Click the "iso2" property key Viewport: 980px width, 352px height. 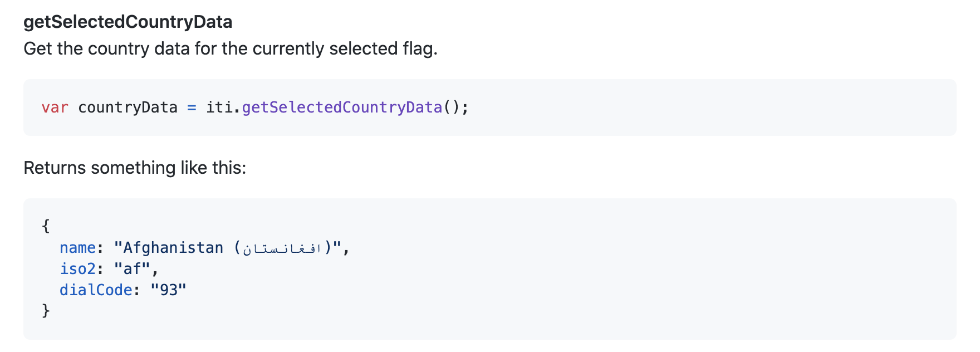77,268
